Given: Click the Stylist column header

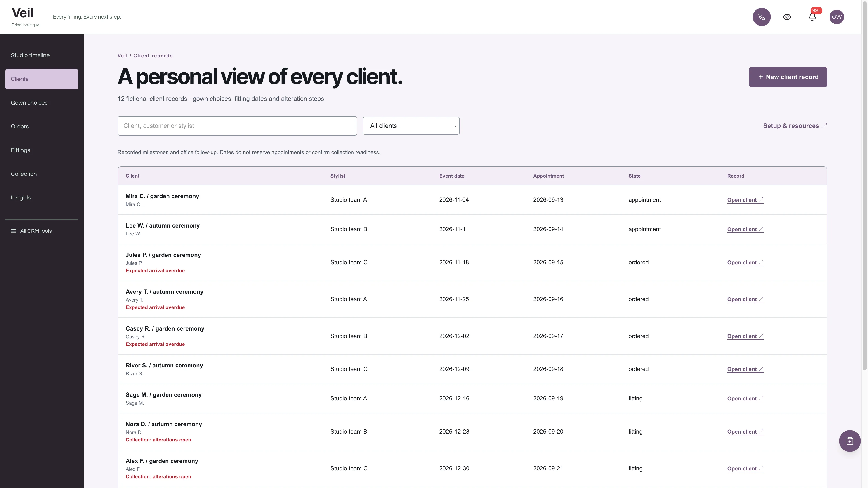Looking at the screenshot, I should pyautogui.click(x=338, y=176).
